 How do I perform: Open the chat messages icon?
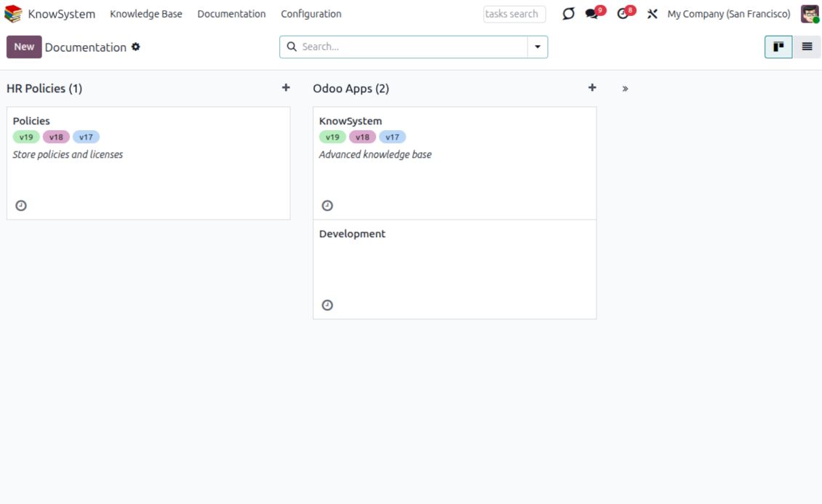point(592,14)
